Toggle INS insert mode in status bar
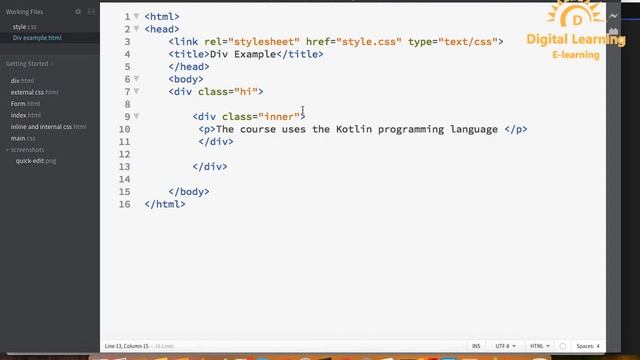 (x=476, y=346)
